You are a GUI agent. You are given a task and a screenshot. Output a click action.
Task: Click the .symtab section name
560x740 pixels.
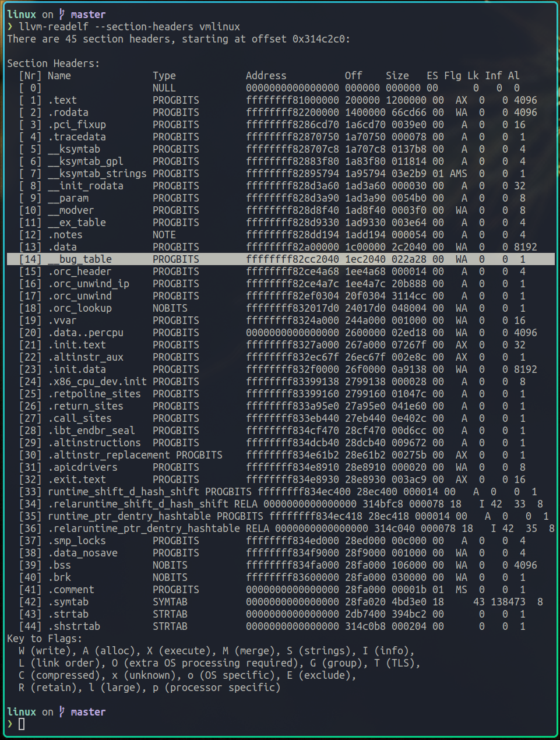tap(68, 602)
